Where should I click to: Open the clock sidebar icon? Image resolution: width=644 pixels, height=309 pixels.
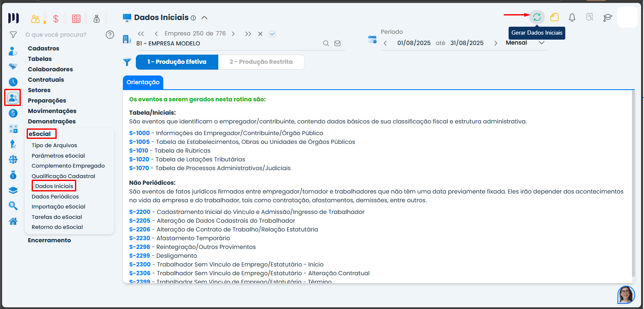tap(13, 82)
